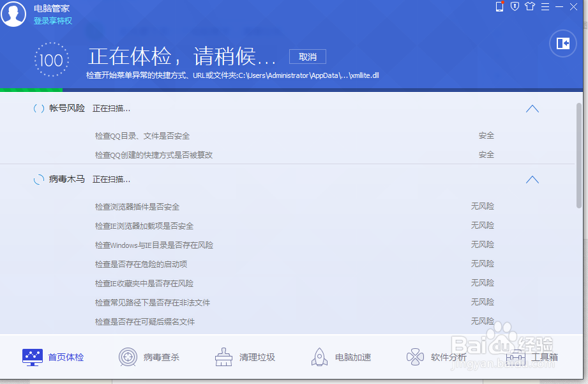This screenshot has height=384, width=588.
Task: Select row 检查常见路径下是否存在非法文件
Action: pos(294,303)
